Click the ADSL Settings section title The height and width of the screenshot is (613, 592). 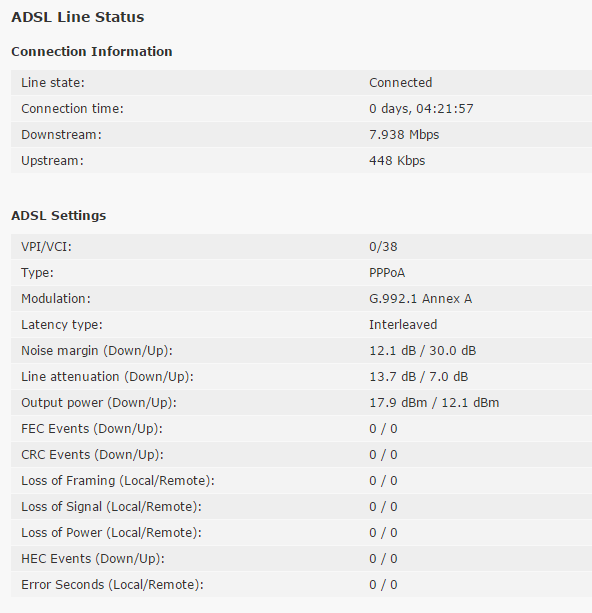(x=59, y=216)
